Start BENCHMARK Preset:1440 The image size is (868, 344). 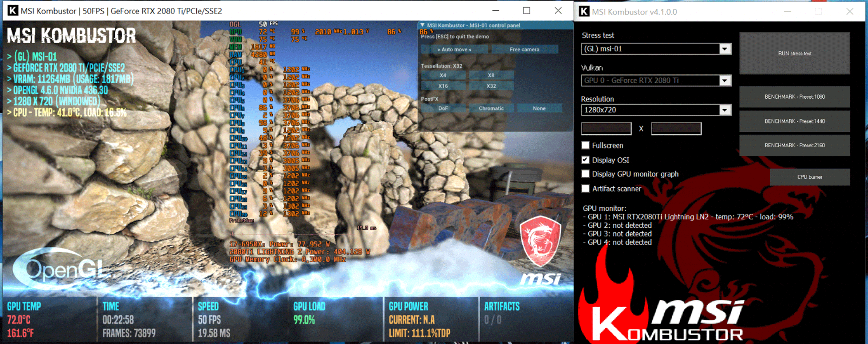(x=795, y=121)
